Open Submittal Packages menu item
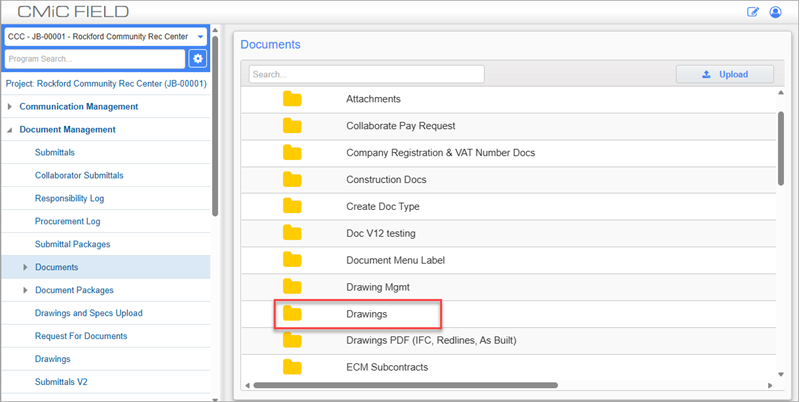800x402 pixels. 72,244
